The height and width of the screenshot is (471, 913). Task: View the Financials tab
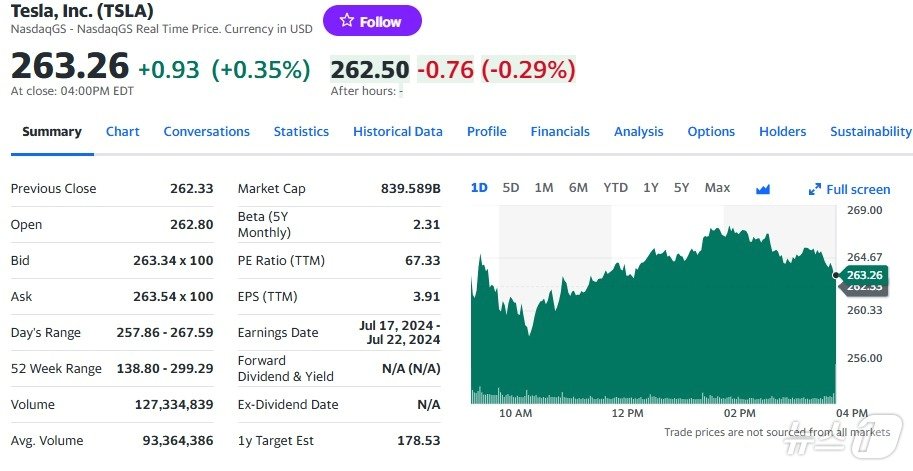point(560,132)
